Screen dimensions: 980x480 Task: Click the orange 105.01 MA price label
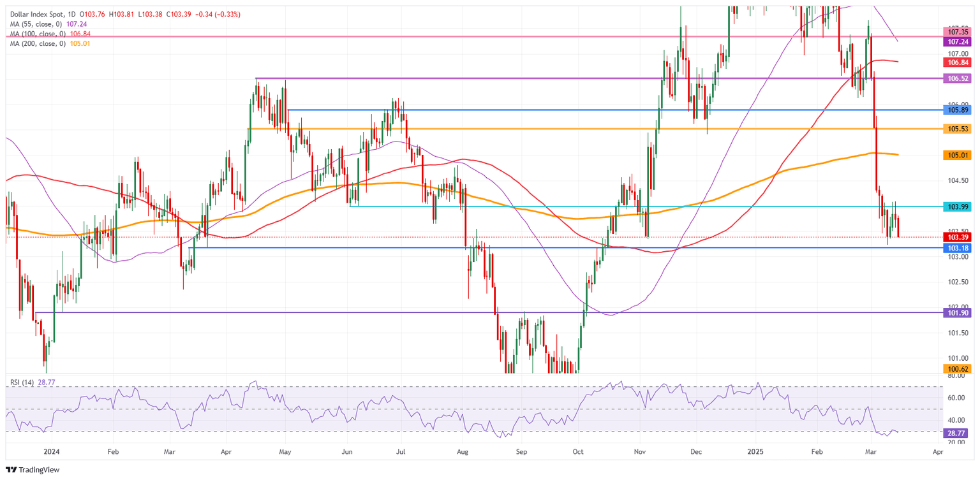956,154
